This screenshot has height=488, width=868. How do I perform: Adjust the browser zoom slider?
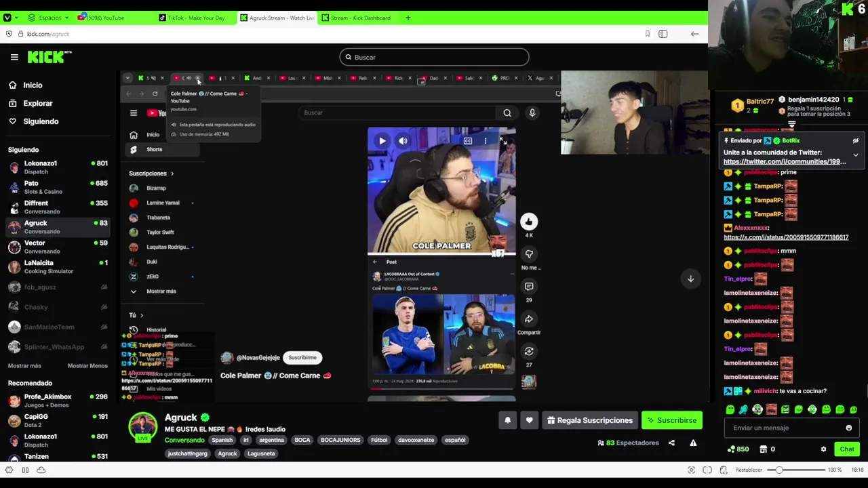click(x=797, y=470)
